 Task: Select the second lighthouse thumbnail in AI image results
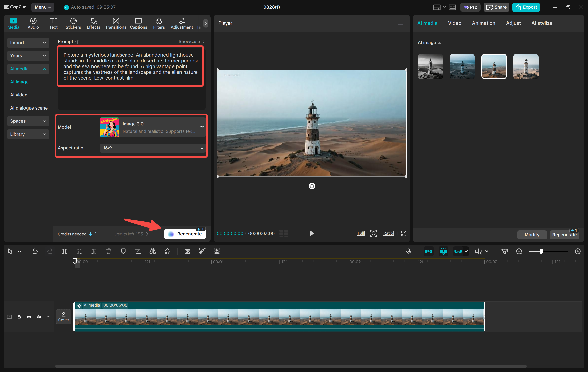tap(462, 66)
